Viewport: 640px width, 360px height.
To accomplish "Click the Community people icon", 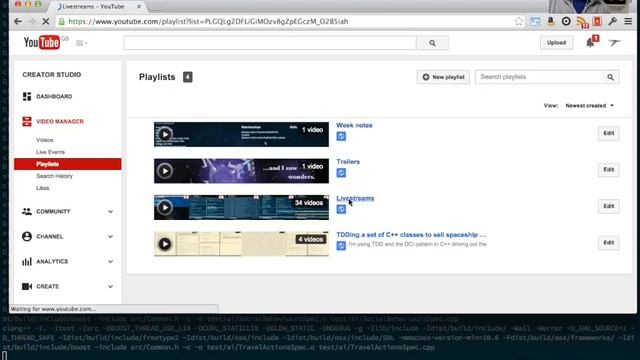I will pos(27,211).
